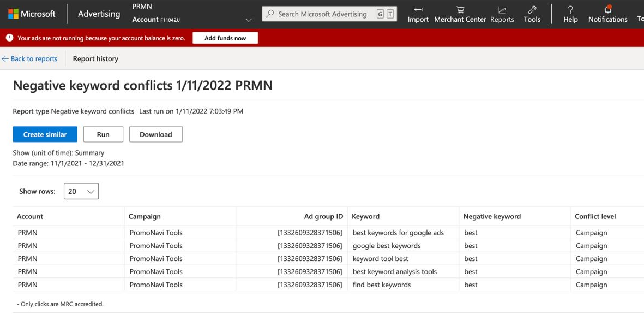Click the report title heading
This screenshot has width=644, height=314.
(142, 85)
